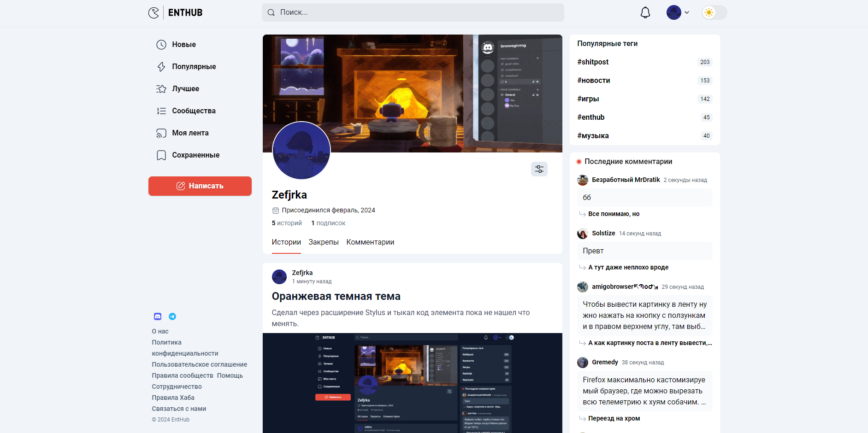Toggle the light/dark theme switch
This screenshot has height=433, width=868.
pos(714,12)
